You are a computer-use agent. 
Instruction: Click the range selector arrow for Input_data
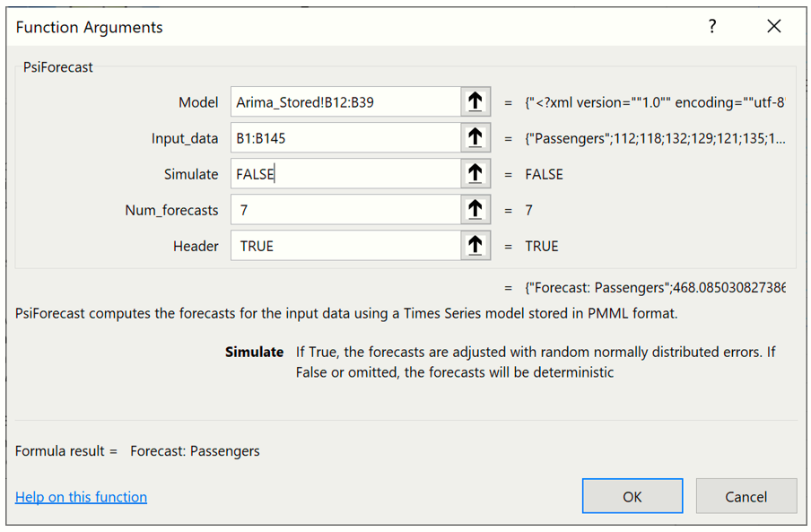coord(475,138)
